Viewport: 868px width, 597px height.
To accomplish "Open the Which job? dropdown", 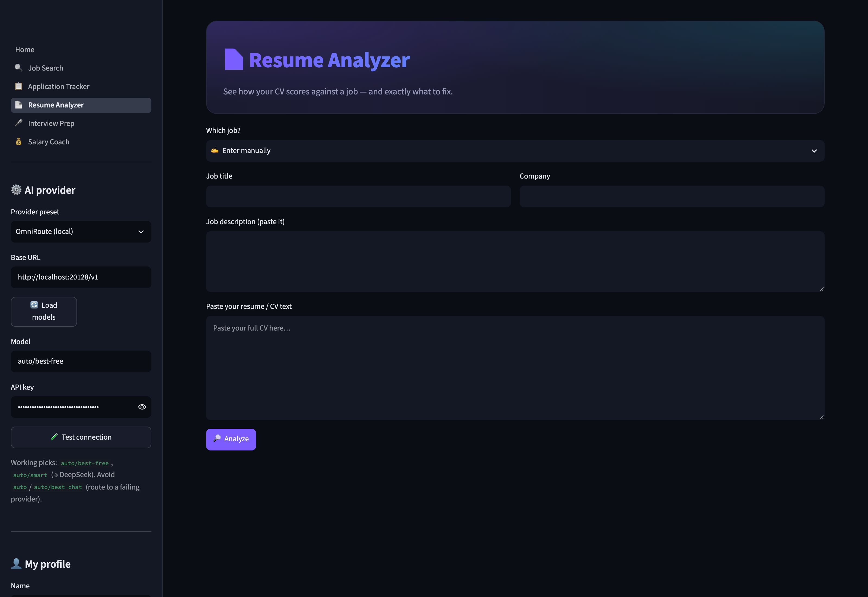I will (515, 151).
